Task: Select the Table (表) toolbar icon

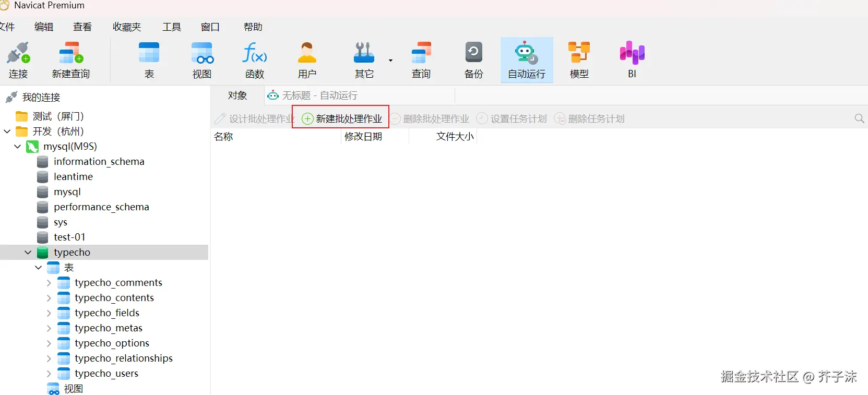Action: [149, 60]
